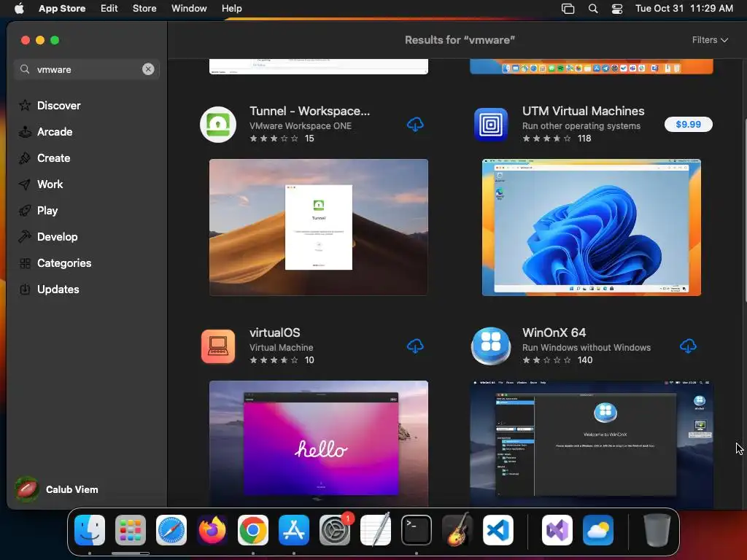Click Stage Manager icon in menu bar
This screenshot has width=747, height=560.
pyautogui.click(x=568, y=8)
